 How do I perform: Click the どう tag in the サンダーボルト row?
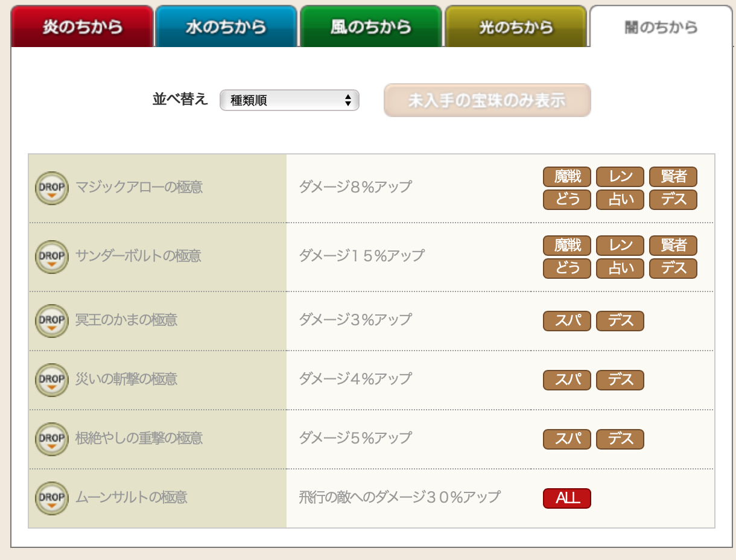coord(567,269)
